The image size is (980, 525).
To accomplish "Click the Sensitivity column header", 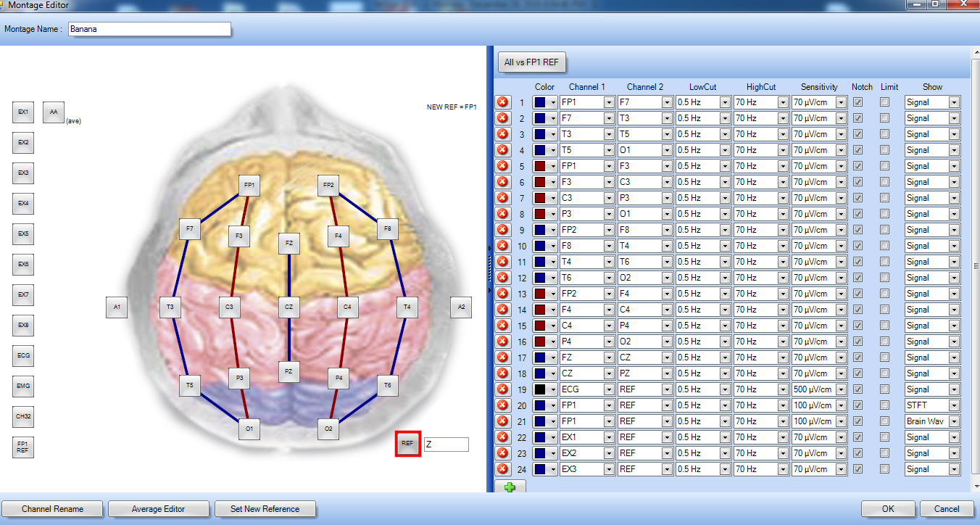I will (x=819, y=87).
